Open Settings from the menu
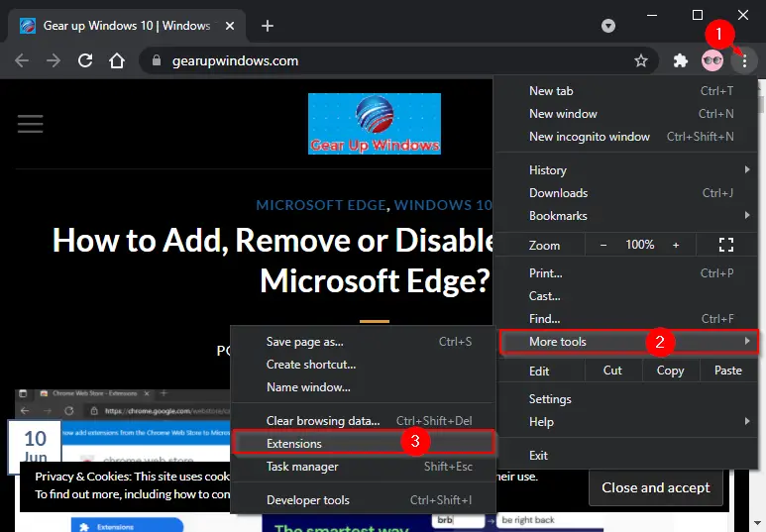 pos(628,399)
